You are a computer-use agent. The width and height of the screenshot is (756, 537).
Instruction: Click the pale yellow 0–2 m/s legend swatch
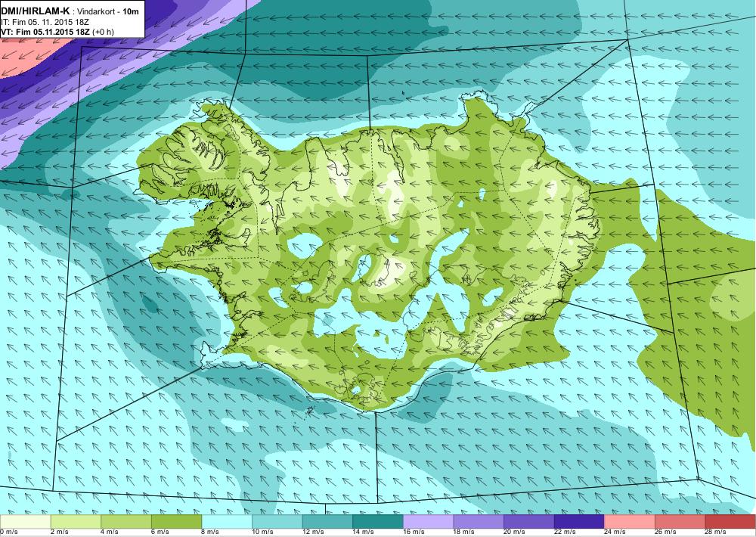(25, 522)
